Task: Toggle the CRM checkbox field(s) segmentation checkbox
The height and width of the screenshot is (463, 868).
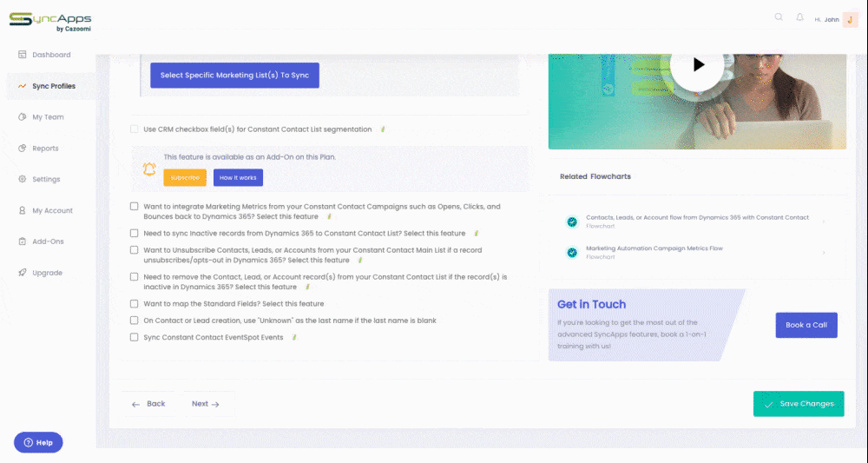Action: pos(134,129)
